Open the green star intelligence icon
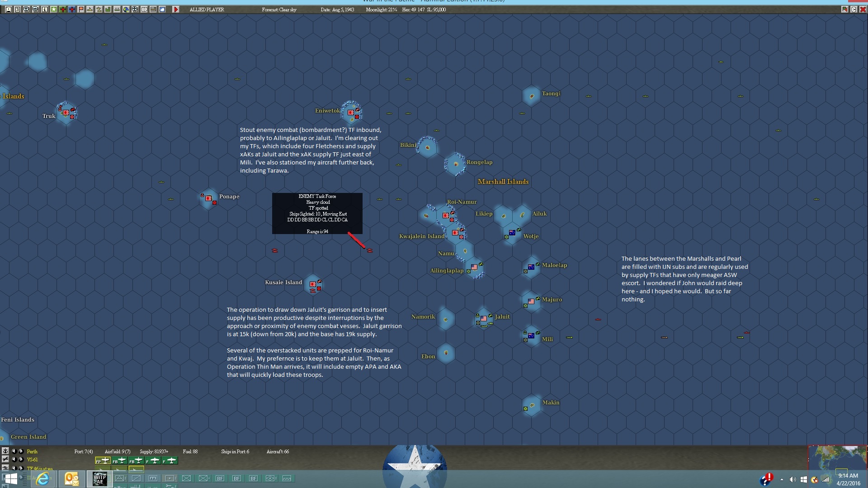868x488 pixels. click(x=54, y=9)
